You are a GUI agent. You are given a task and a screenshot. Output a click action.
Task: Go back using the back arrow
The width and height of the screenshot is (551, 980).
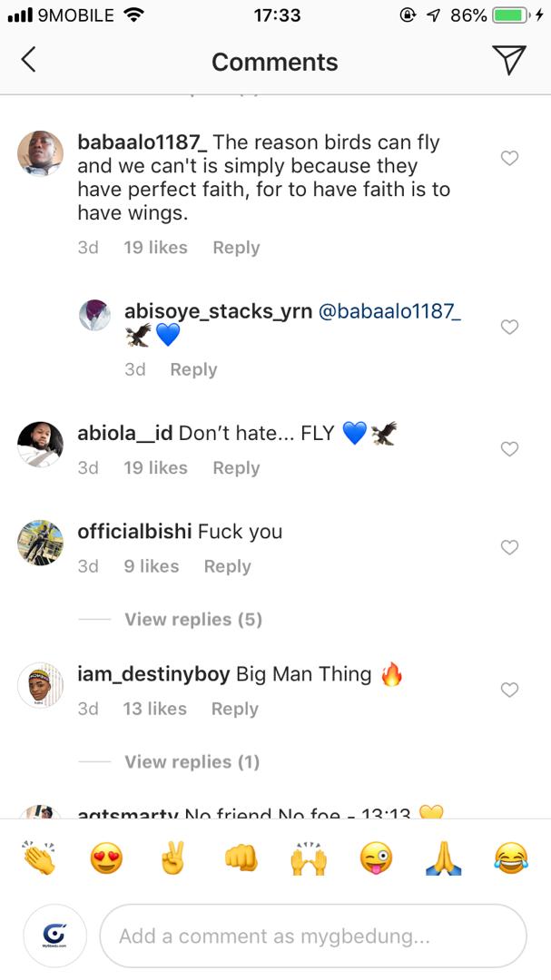(x=28, y=60)
